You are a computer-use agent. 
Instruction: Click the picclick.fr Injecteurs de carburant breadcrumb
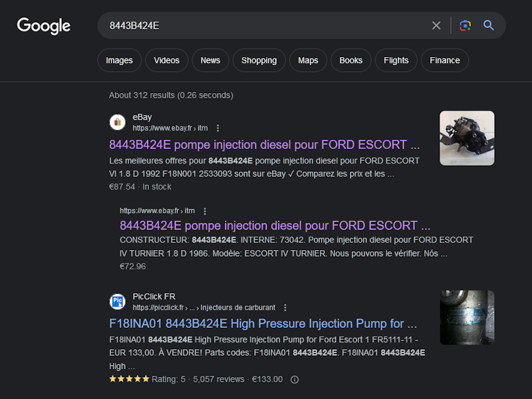[204, 308]
